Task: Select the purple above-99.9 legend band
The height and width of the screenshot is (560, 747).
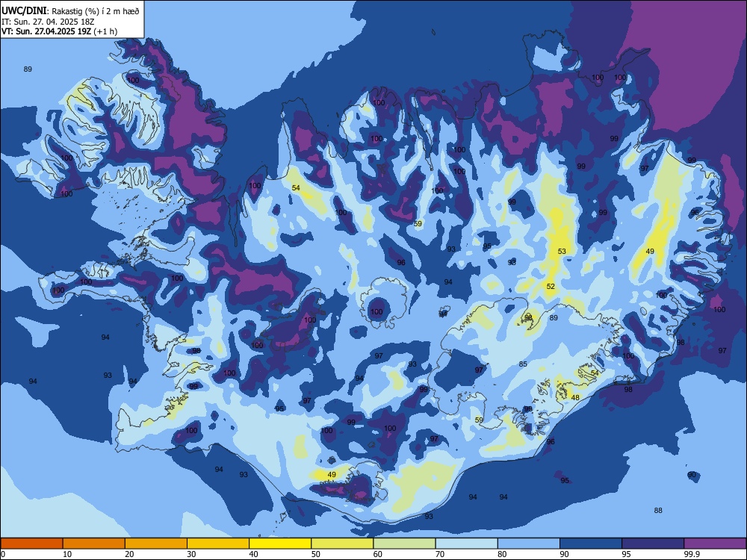Action: point(715,543)
